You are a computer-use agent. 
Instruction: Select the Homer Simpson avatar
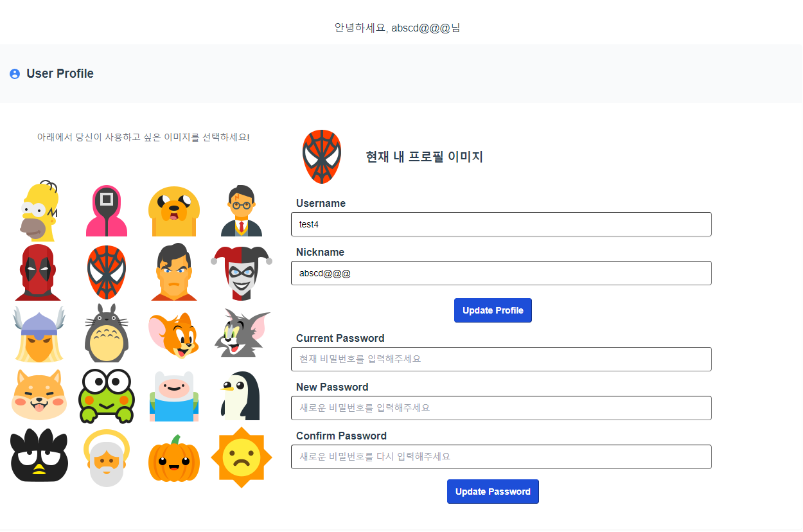[x=39, y=211]
